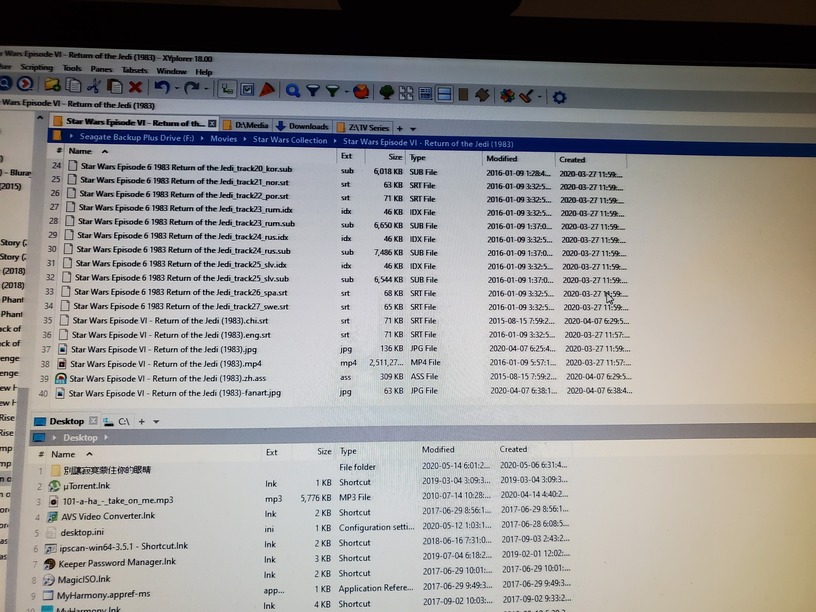Select Return of the Jedi (1983).mp4 file
Image resolution: width=816 pixels, height=612 pixels.
click(x=166, y=364)
